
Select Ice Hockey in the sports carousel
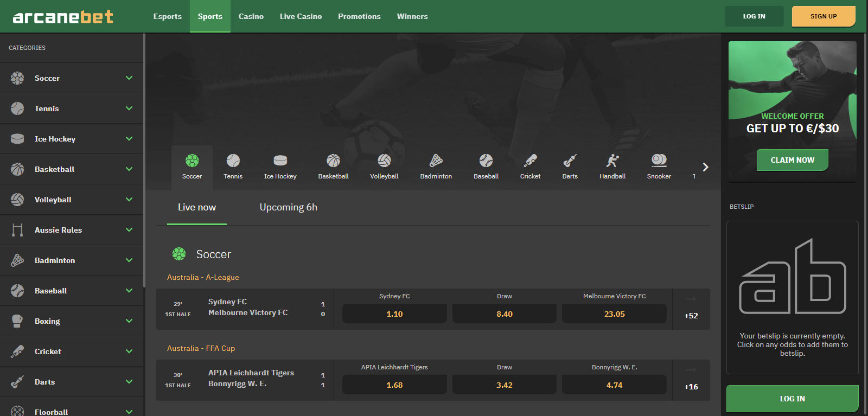click(x=280, y=167)
